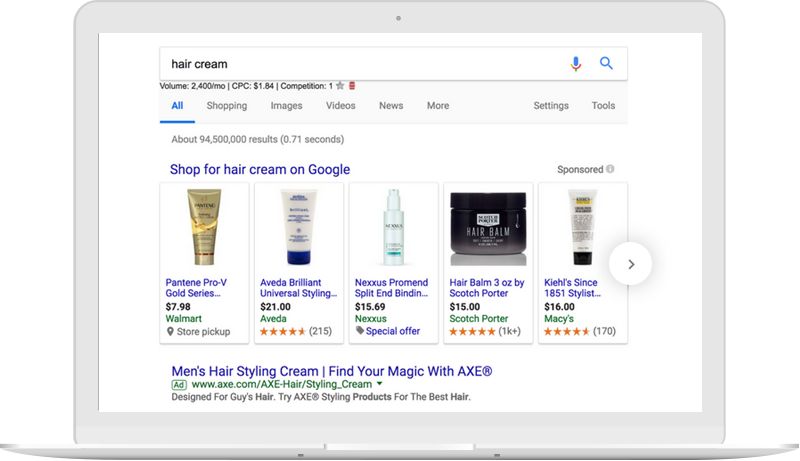Click the Store pickup text under Walmart
The image size is (800, 461).
click(x=203, y=331)
